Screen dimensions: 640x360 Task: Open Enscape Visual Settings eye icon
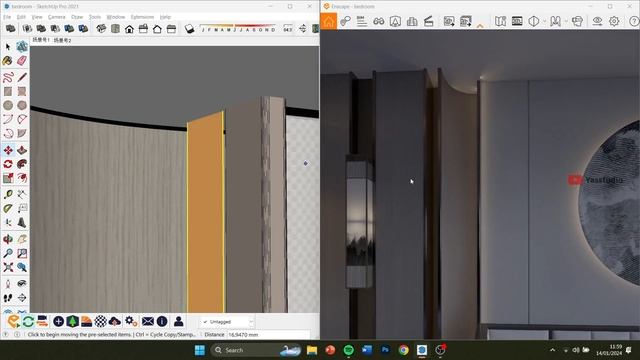pos(597,21)
